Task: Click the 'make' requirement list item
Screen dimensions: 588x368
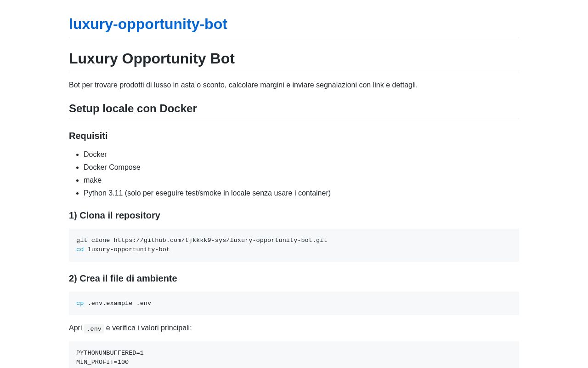Action: click(x=92, y=180)
